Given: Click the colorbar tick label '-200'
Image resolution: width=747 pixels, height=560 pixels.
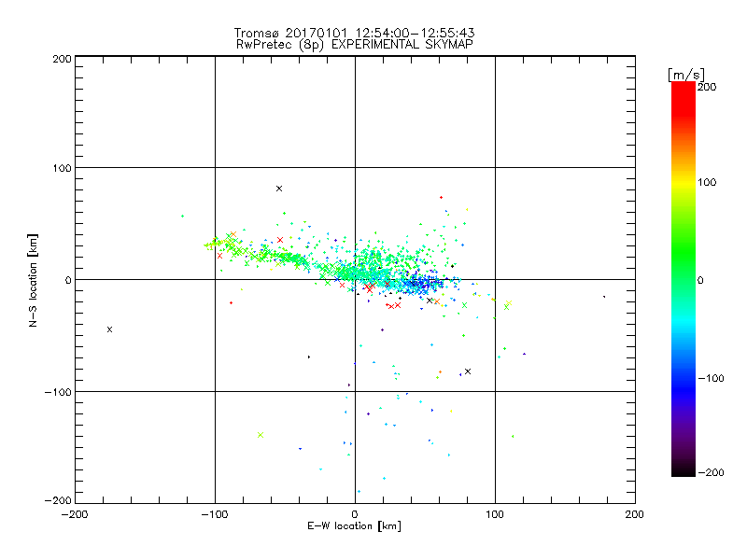Looking at the screenshot, I should 712,472.
